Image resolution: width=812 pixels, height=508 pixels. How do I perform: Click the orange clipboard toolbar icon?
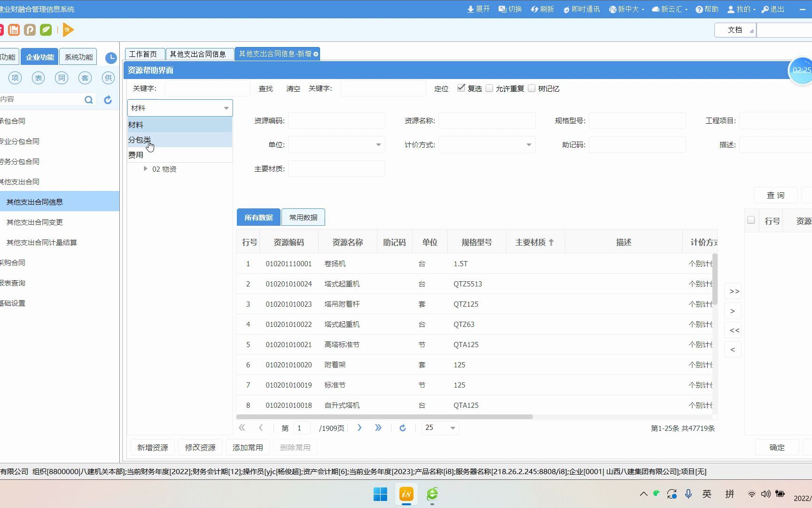point(14,30)
